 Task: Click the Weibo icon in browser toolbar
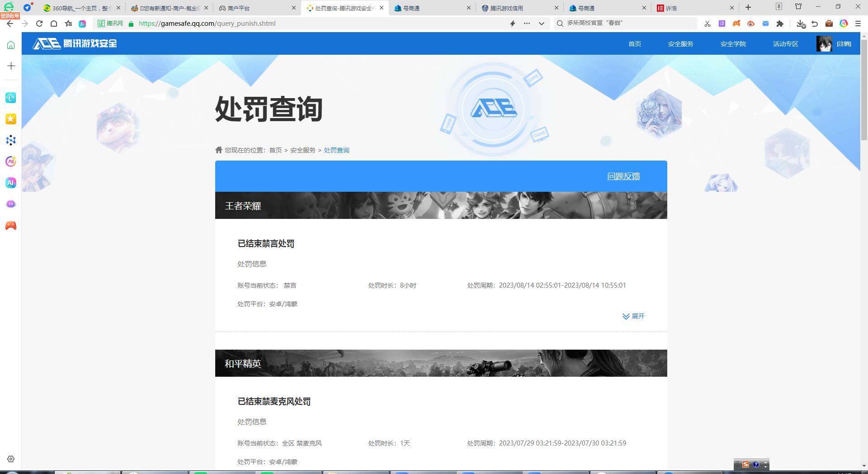tap(751, 24)
